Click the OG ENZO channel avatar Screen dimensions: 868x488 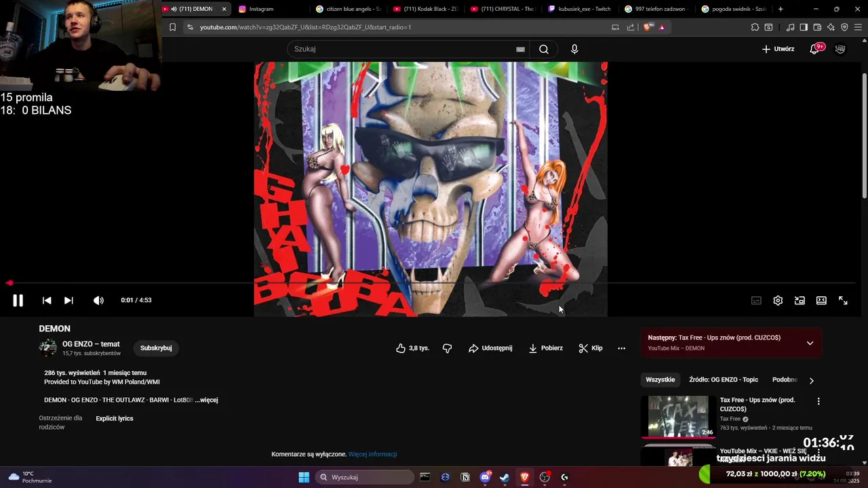(48, 348)
